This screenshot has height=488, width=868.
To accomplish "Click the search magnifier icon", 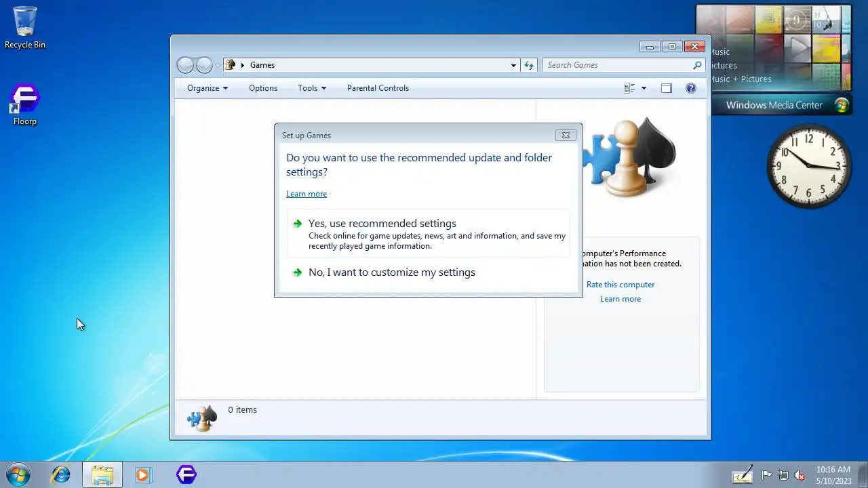I will 697,65.
